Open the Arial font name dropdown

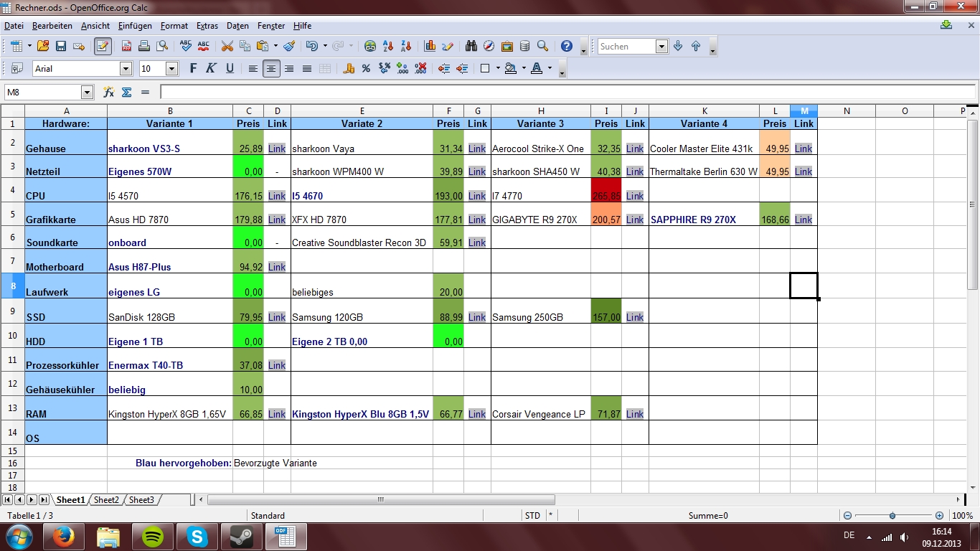tap(126, 69)
